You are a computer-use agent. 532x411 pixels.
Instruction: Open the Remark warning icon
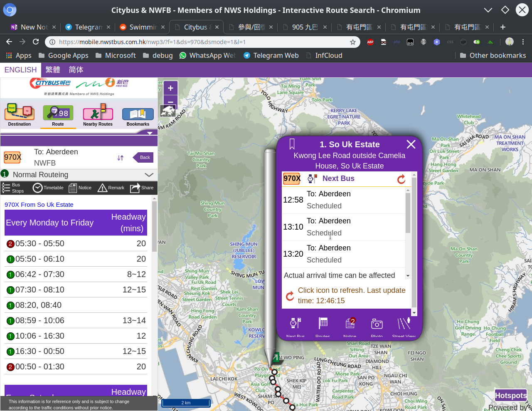(x=111, y=188)
